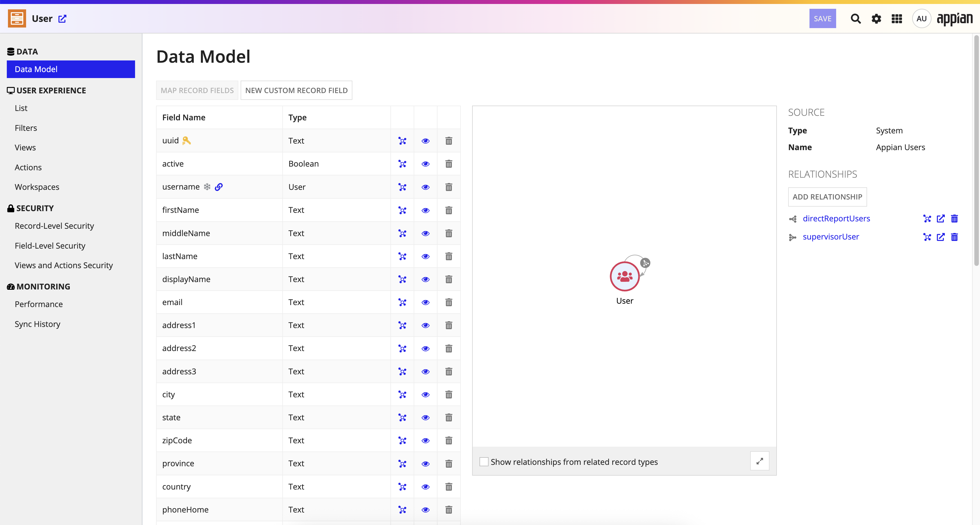Viewport: 980px width, 525px height.
Task: Open the apps grid navigation menu
Action: tap(897, 19)
